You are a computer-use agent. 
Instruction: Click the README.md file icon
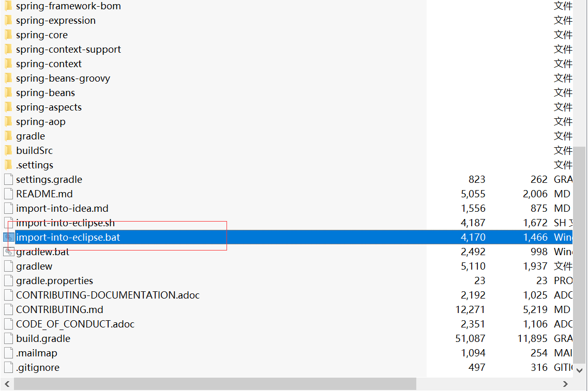tap(8, 194)
